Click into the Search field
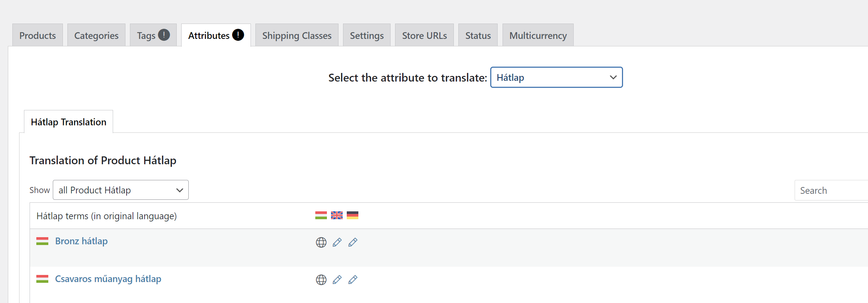Screen dimensions: 868x303 [831, 190]
